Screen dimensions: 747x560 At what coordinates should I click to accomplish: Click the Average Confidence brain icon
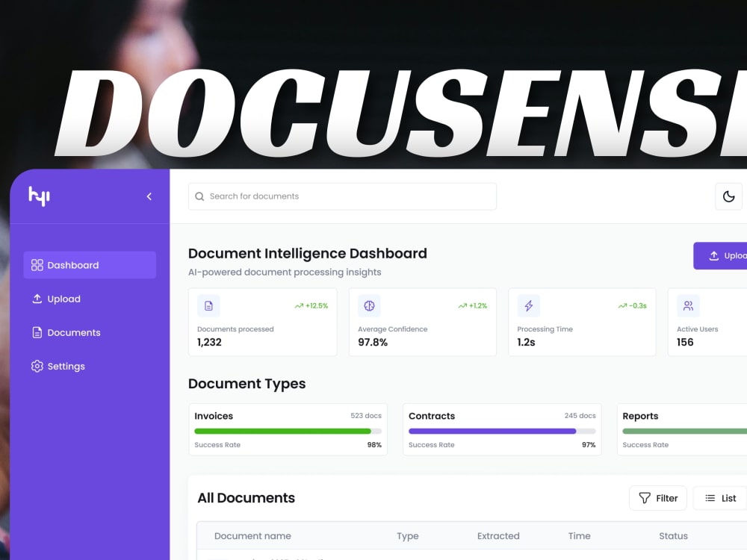coord(369,305)
